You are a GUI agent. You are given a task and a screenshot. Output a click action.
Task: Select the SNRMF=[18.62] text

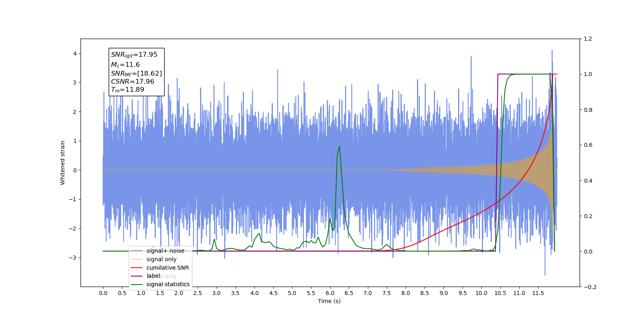[x=136, y=73]
